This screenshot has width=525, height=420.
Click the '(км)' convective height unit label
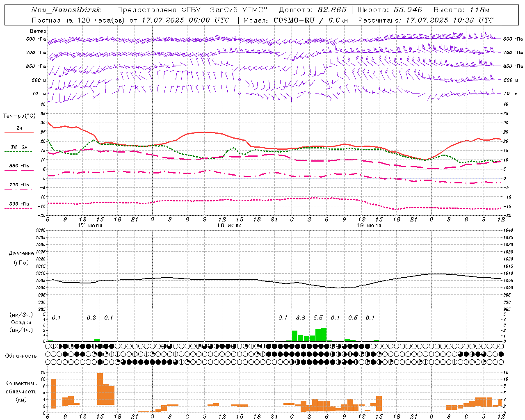(21, 399)
